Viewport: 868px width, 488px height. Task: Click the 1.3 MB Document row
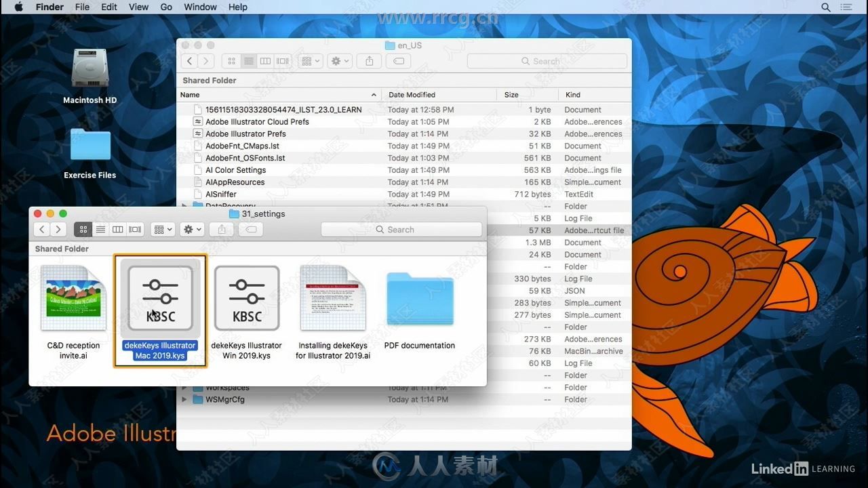pos(559,243)
